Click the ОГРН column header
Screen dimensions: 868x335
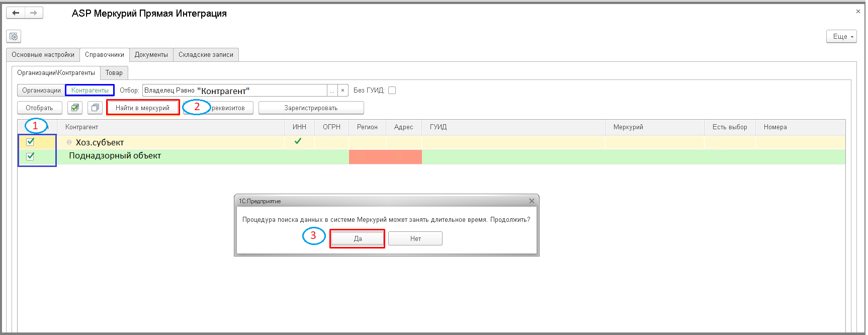coord(332,127)
